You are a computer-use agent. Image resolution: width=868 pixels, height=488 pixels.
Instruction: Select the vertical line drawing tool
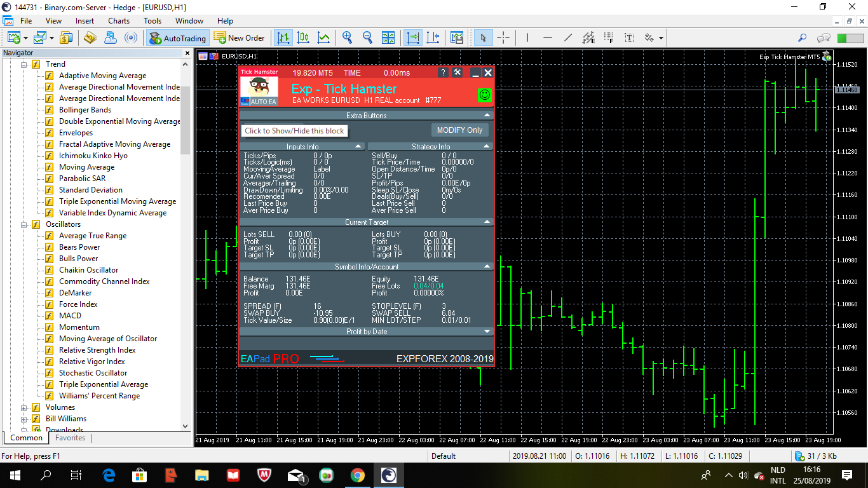[x=527, y=38]
